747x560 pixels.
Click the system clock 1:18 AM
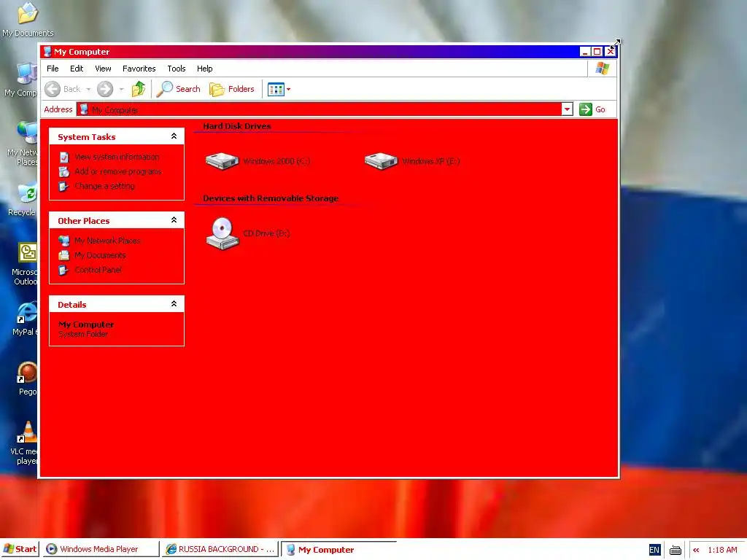[x=722, y=550]
